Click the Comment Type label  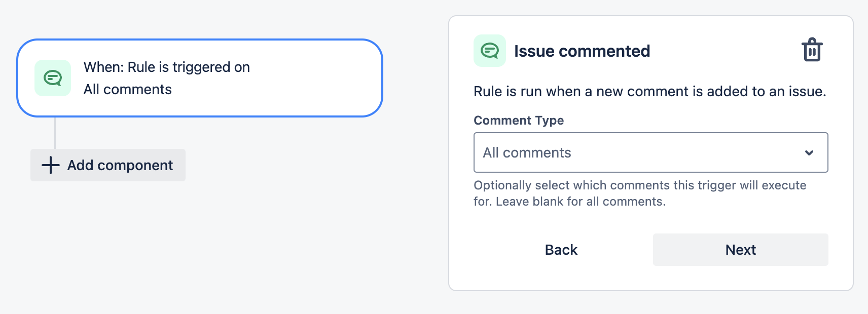[x=518, y=121]
